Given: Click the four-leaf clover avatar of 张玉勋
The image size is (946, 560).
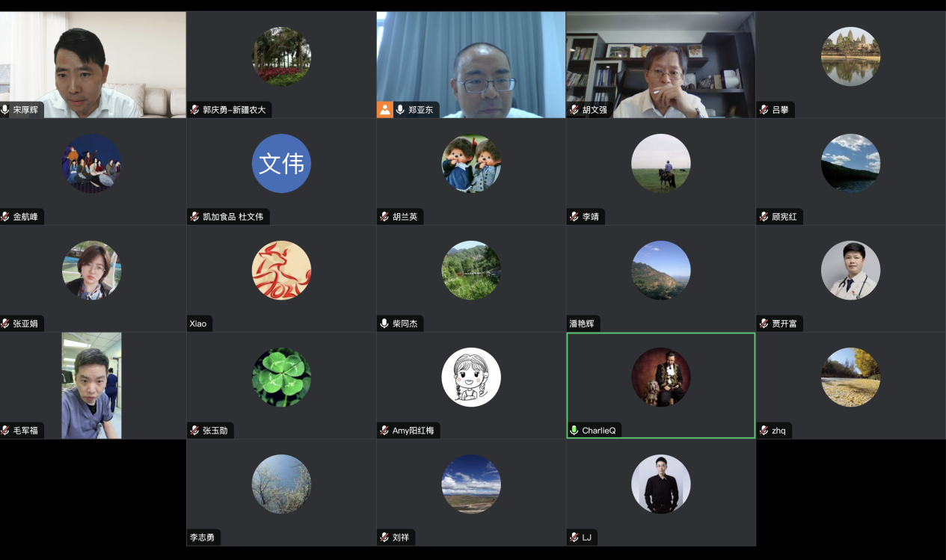Looking at the screenshot, I should tap(281, 378).
